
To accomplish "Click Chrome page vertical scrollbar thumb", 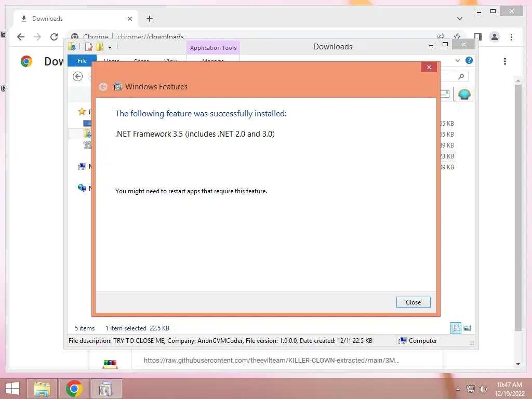I will click(x=518, y=208).
